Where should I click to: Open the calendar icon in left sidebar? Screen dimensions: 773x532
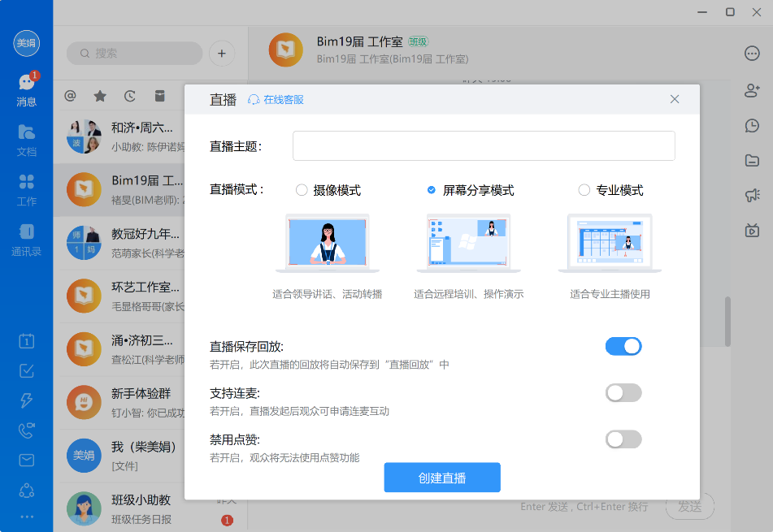[x=26, y=341]
